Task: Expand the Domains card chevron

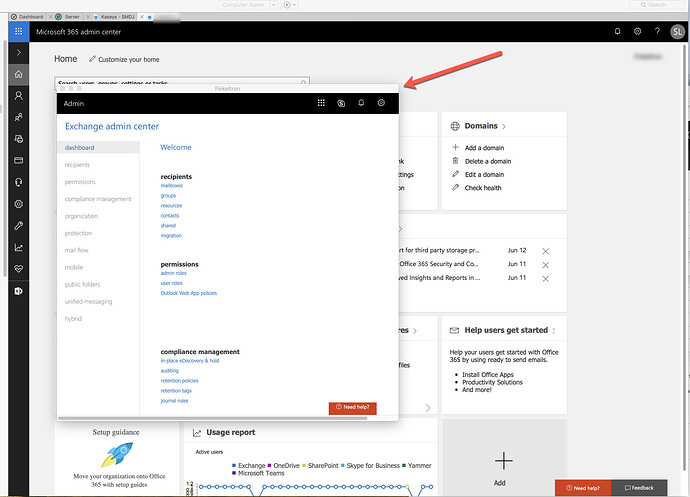Action: 503,127
